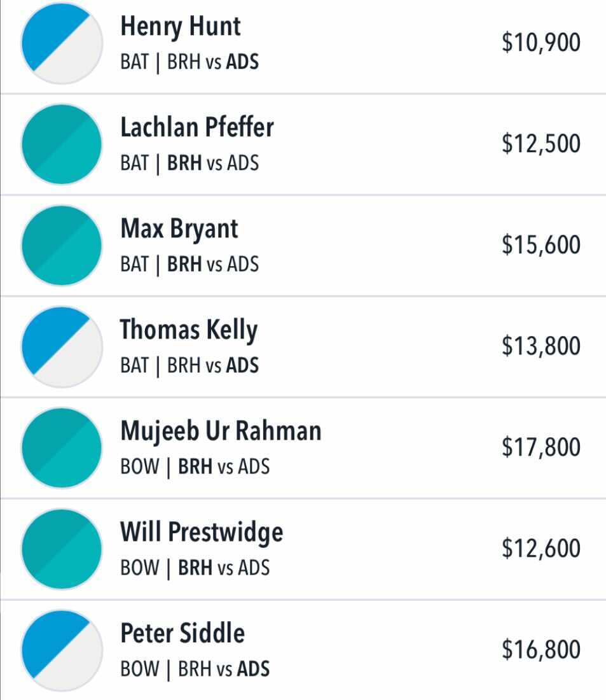This screenshot has height=700, width=606.
Task: Tap Thomas Kelly's blue-white team icon
Action: point(62,346)
